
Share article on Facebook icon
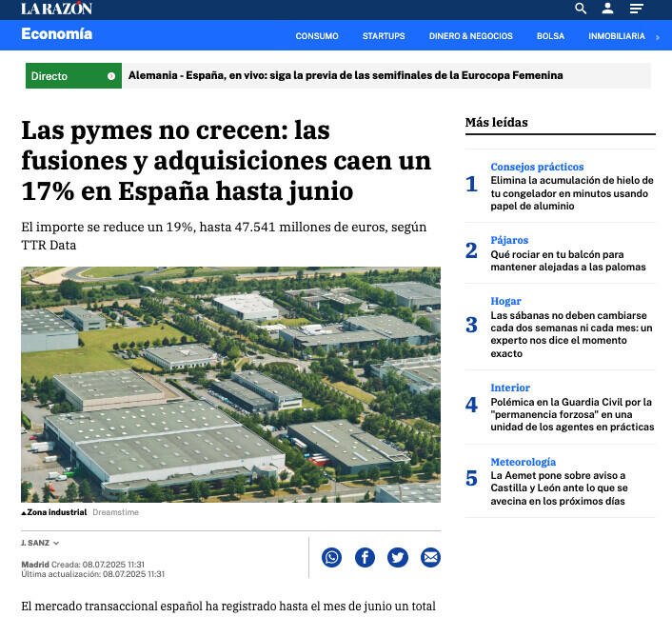(365, 557)
